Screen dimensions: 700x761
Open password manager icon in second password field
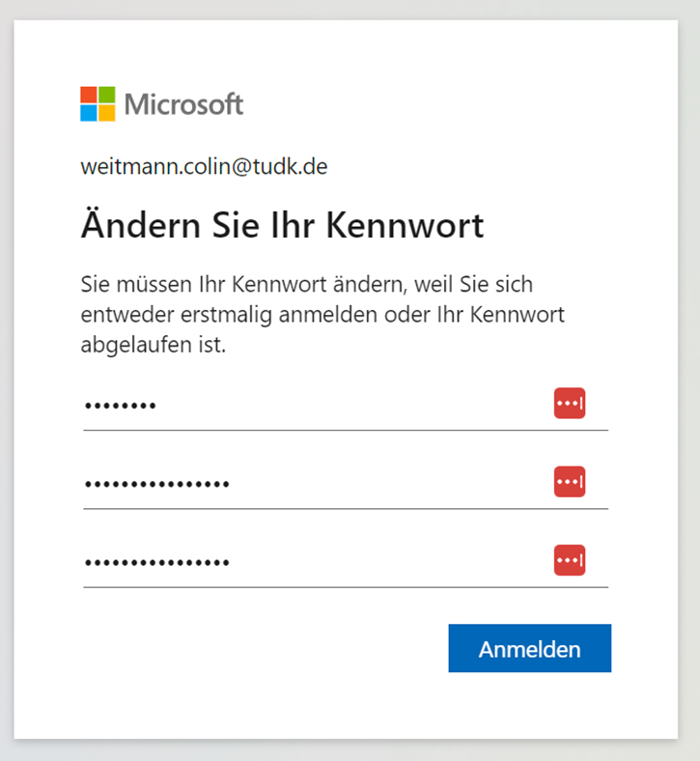570,481
